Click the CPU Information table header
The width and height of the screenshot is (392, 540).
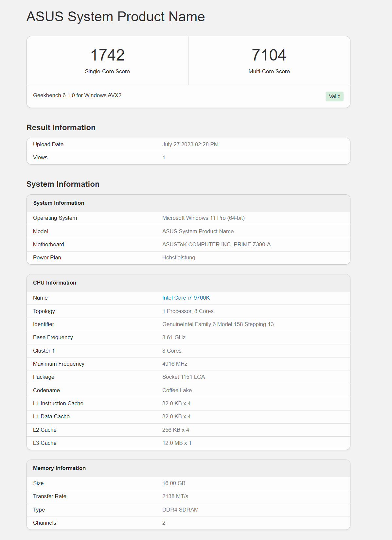(55, 283)
